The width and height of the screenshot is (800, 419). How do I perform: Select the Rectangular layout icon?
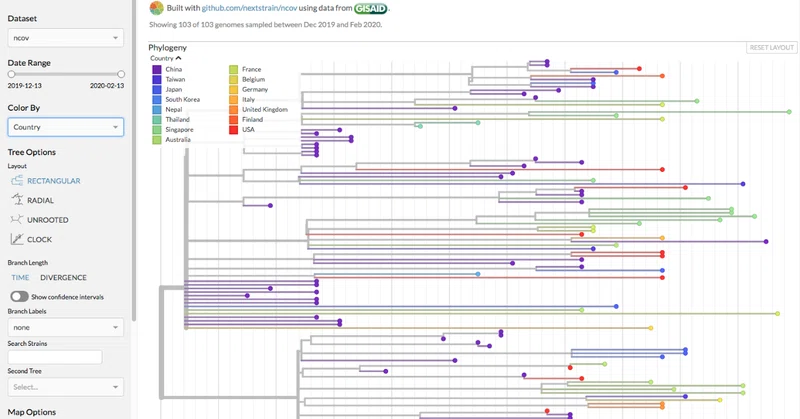coord(17,181)
